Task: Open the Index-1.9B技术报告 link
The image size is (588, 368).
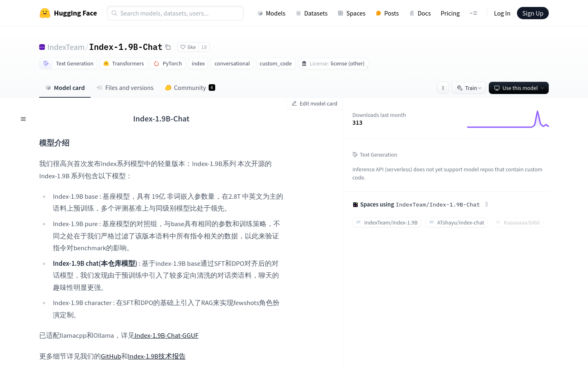Action: (157, 356)
